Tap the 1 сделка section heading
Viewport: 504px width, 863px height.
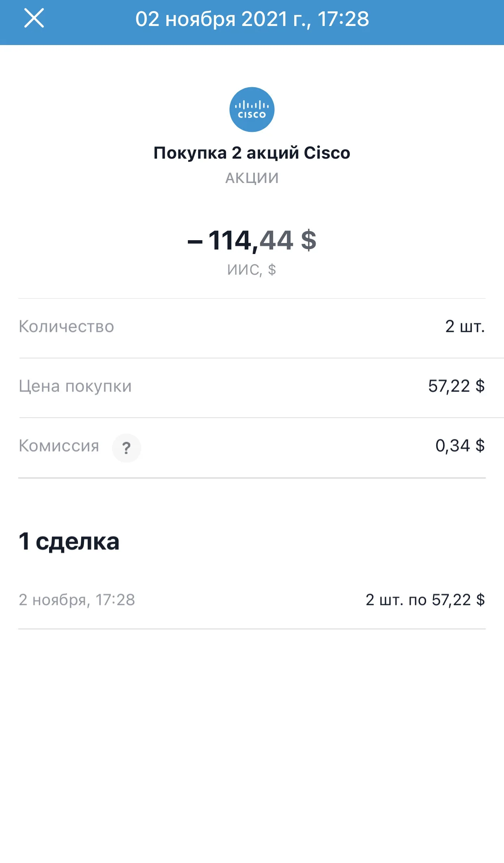click(x=69, y=542)
